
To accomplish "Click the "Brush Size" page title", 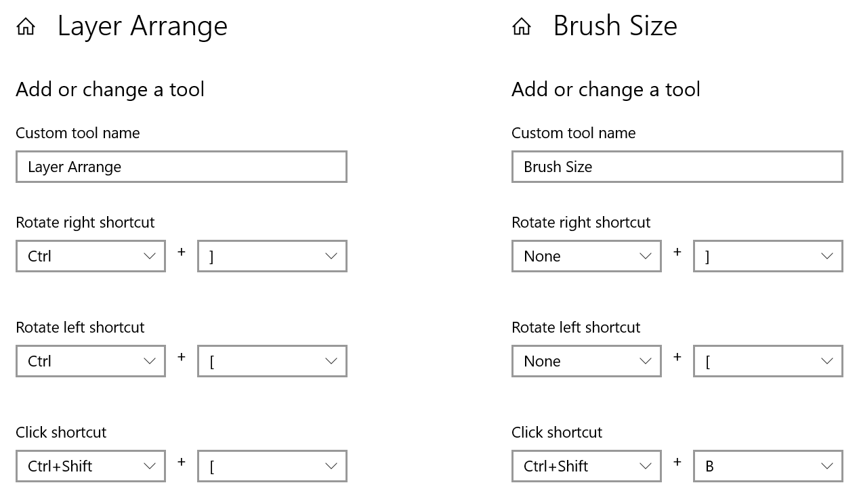I will (x=615, y=26).
